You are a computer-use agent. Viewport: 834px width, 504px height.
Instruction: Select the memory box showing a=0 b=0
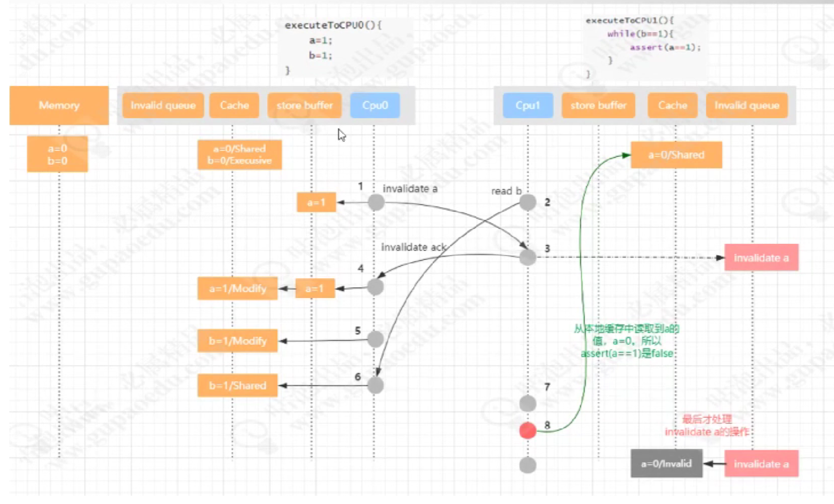tap(57, 154)
